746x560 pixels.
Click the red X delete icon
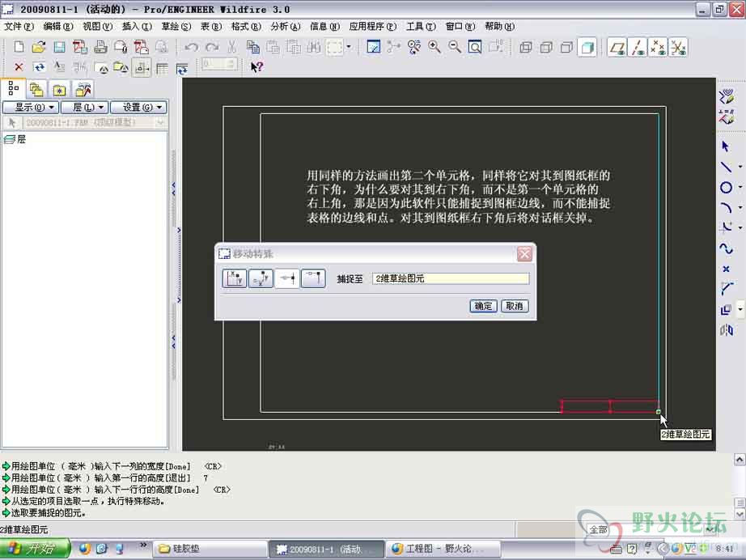click(18, 67)
